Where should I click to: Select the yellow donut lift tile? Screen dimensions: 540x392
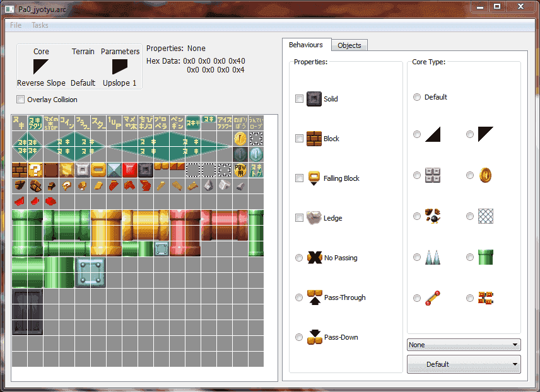point(98,170)
